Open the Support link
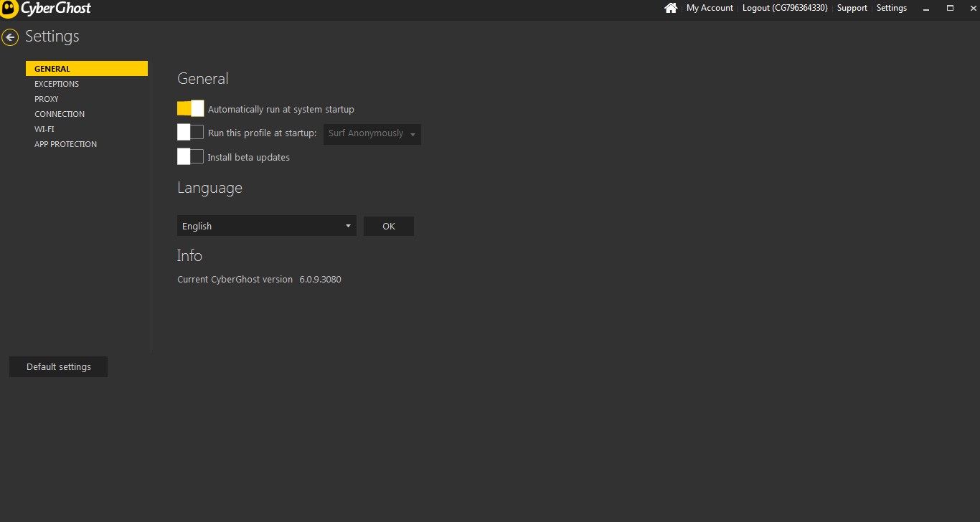 tap(852, 8)
